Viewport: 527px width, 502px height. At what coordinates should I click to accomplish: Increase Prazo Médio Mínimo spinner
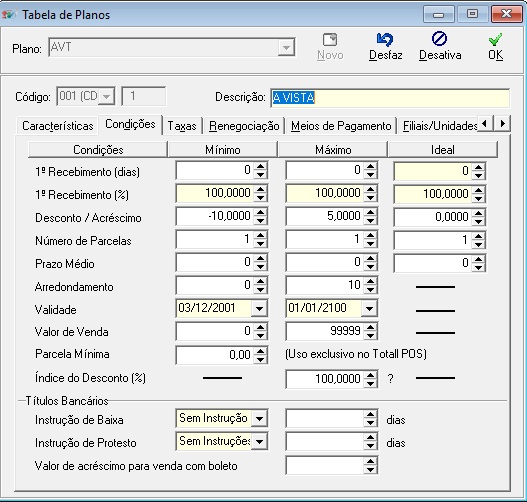pos(260,258)
